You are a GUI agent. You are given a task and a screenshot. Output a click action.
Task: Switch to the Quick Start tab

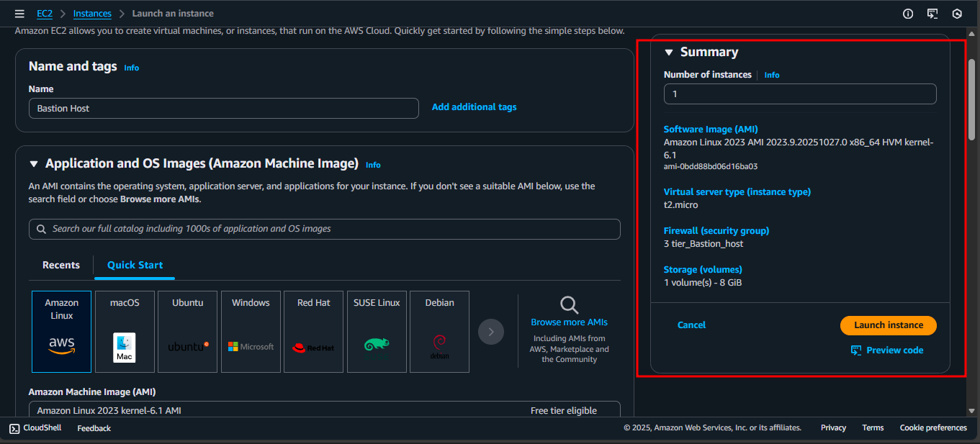click(135, 265)
